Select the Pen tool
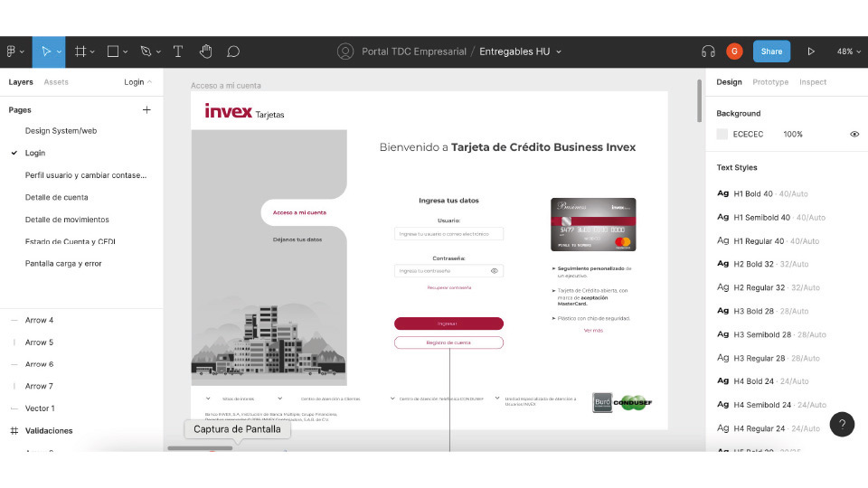 [146, 52]
